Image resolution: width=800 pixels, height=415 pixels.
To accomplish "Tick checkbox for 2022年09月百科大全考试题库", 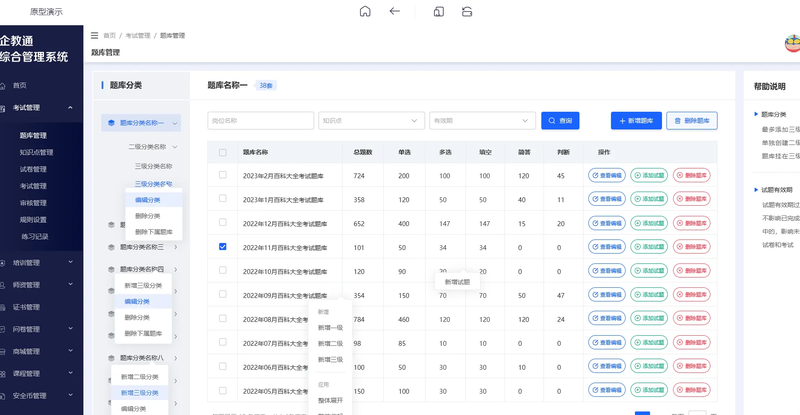I will click(222, 294).
